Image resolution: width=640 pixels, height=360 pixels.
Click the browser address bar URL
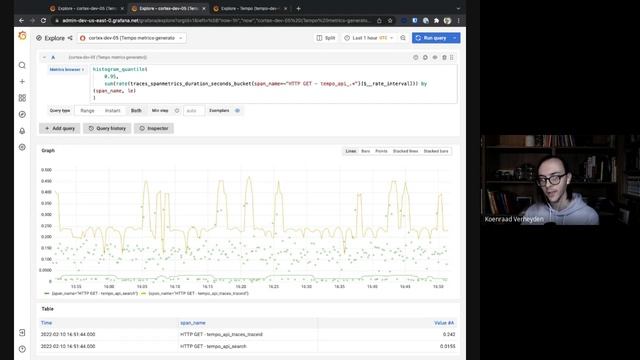coord(216,20)
